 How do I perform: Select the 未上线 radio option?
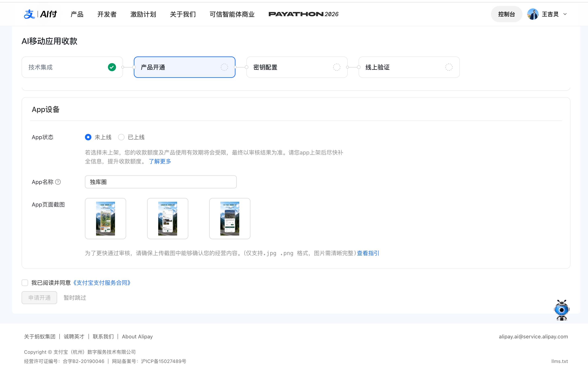coord(88,137)
